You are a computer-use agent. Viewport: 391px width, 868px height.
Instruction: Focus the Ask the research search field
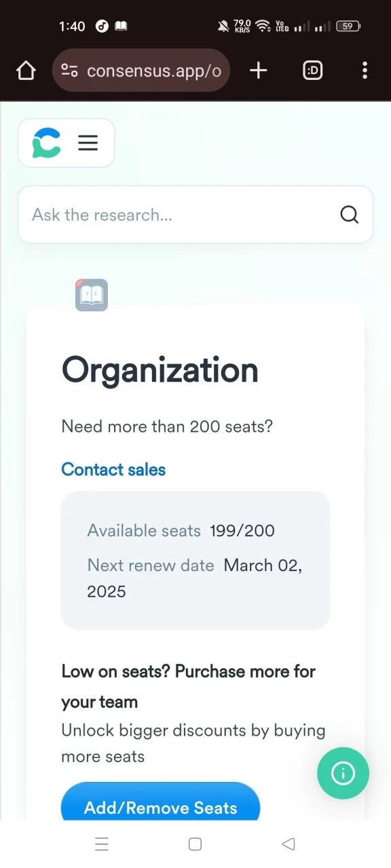195,215
